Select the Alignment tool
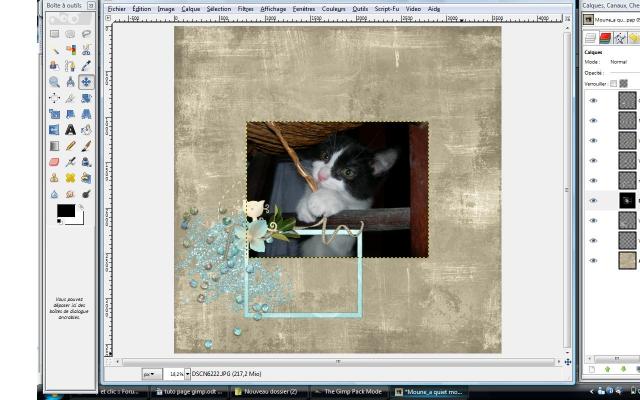 click(54, 98)
